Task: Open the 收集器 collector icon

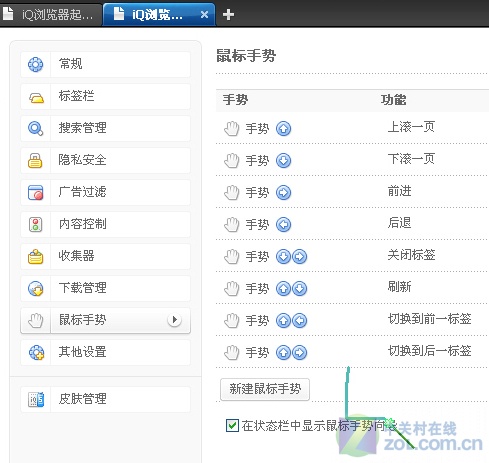Action: click(x=35, y=256)
